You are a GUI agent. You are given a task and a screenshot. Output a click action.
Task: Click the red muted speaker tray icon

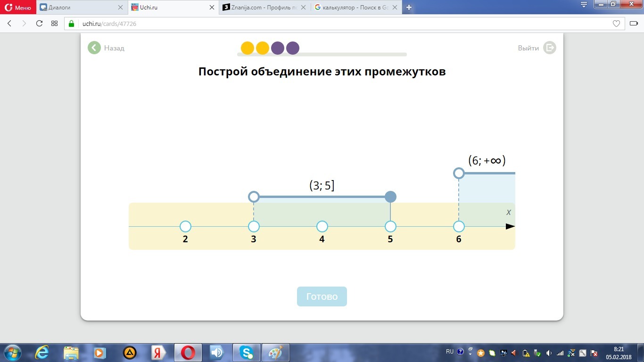point(514,353)
